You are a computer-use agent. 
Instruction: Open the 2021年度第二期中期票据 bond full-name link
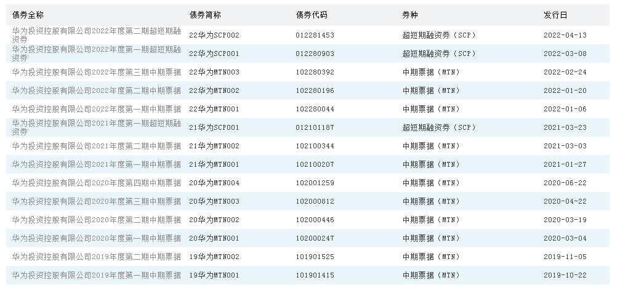pyautogui.click(x=96, y=146)
